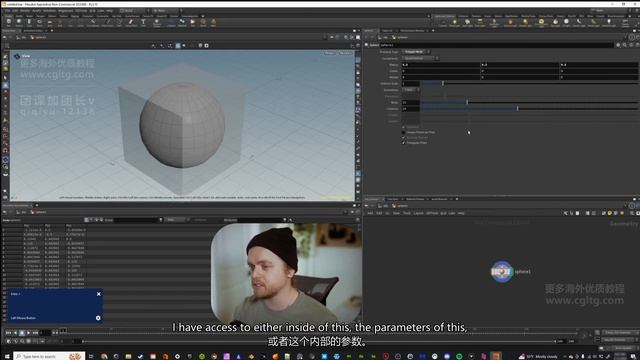Screen dimensions: 640x360
Task: Open the Render menu
Action: (25, 11)
